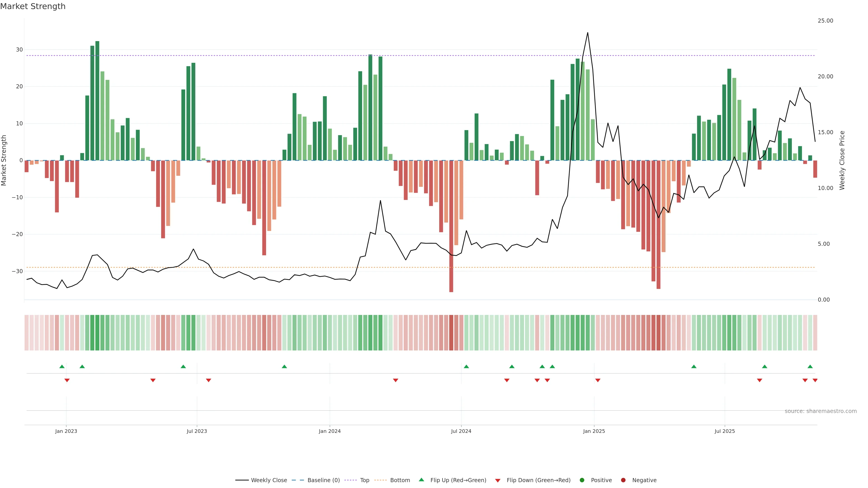Click the flip-up marker between Jan 2025 and Jul 2025
This screenshot has width=868, height=488.
[693, 366]
